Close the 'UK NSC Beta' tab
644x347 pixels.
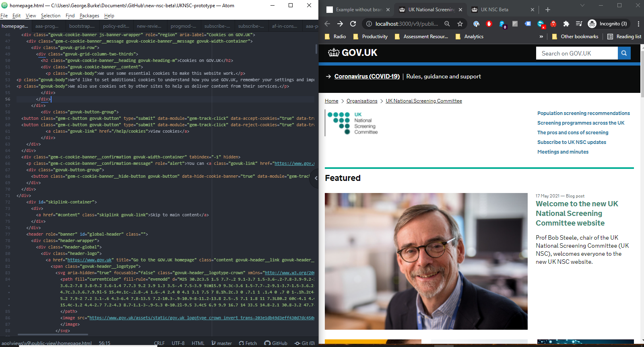(533, 10)
